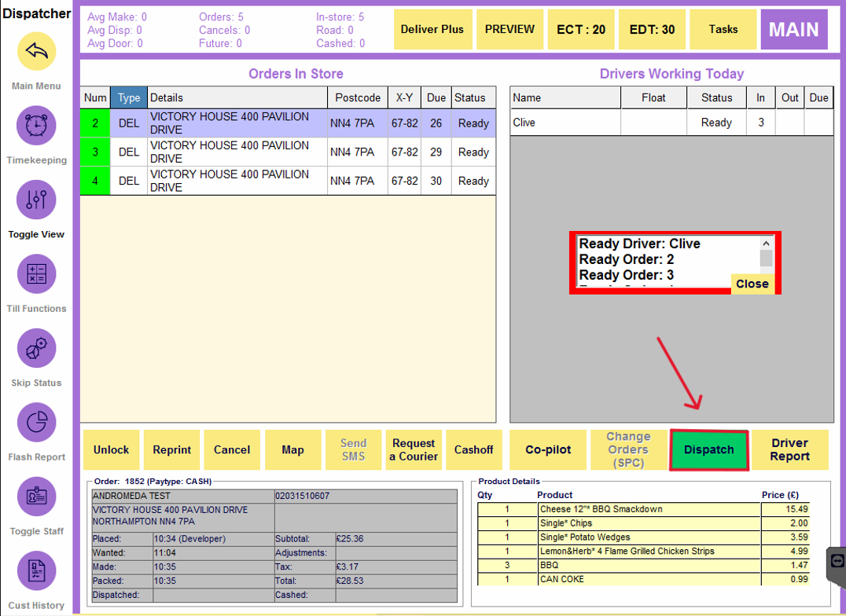Click the ANDROMEDA TEST customer name
Image resolution: width=846 pixels, height=616 pixels.
(131, 496)
